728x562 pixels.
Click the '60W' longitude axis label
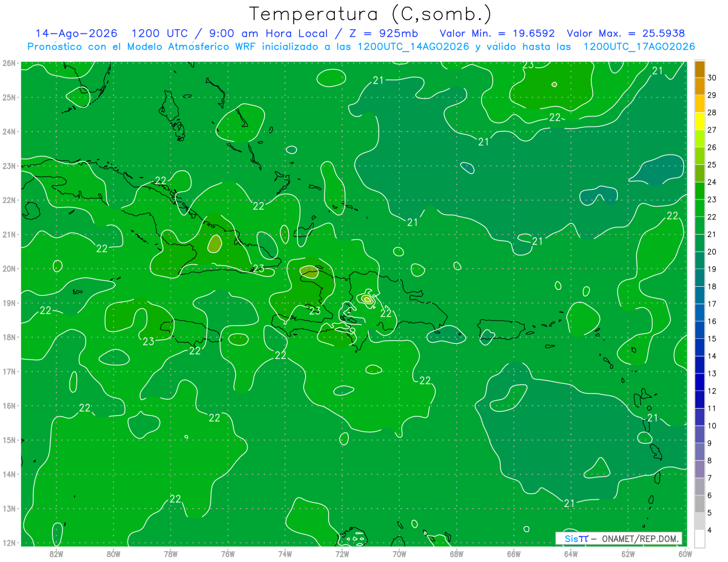(x=685, y=553)
